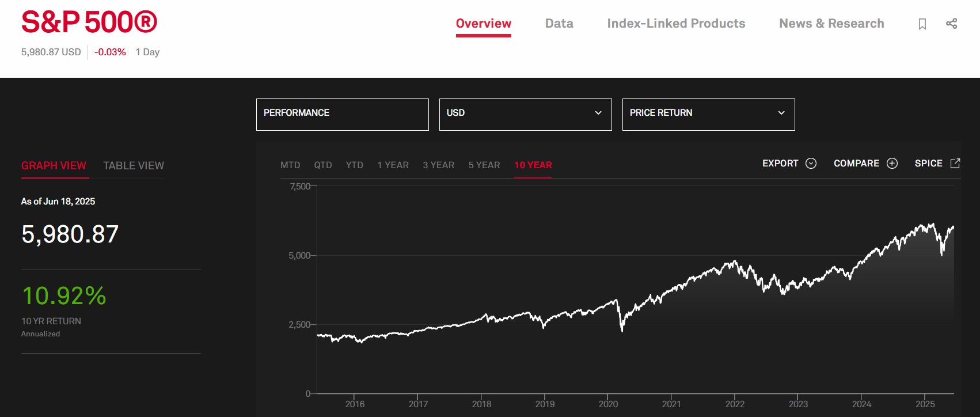Click the Performance selector box

343,115
